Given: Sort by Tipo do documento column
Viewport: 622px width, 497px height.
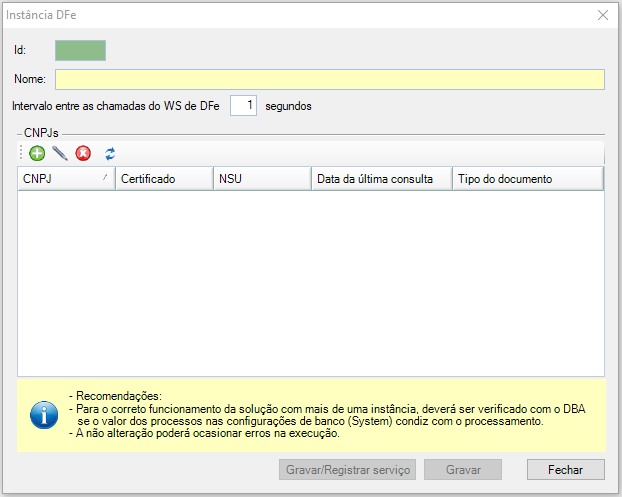Looking at the screenshot, I should [x=528, y=179].
